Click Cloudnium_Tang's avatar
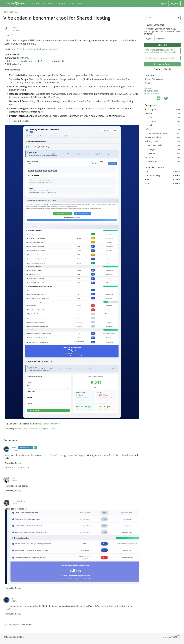Screen dimensions: 184x644 pyautogui.click(x=6, y=503)
